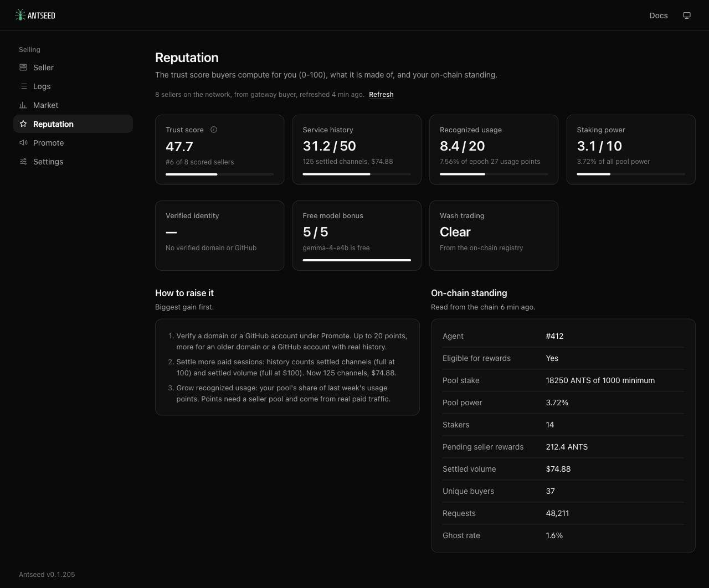
Task: Click the Ghost rate value 1.6%
Action: click(x=554, y=535)
